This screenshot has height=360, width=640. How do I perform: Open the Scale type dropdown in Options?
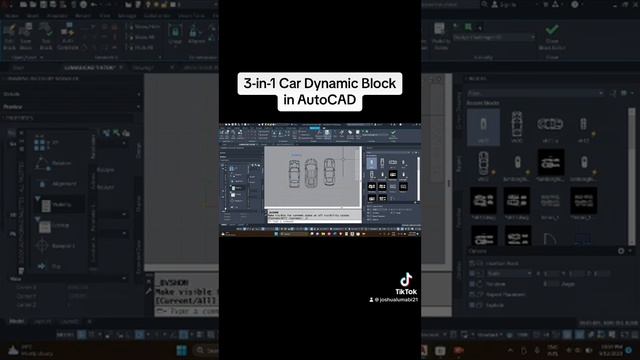[x=509, y=273]
